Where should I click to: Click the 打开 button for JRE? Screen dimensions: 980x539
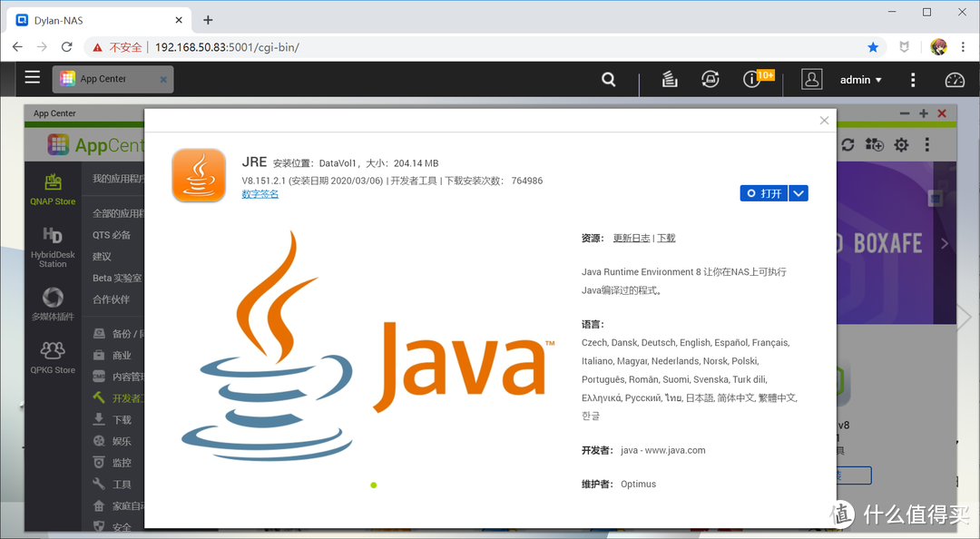764,193
